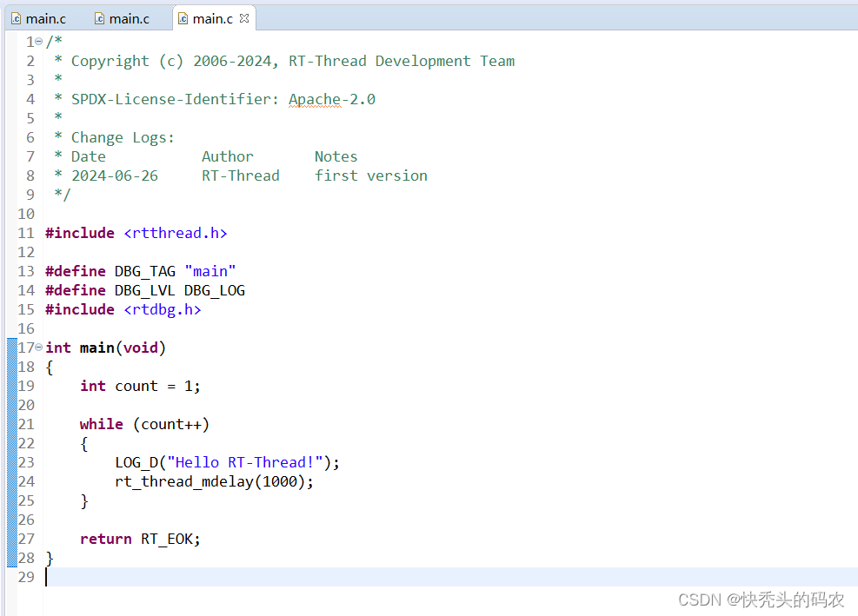The image size is (858, 616).
Task: Collapse the main function fold at line 17
Action: tap(39, 347)
